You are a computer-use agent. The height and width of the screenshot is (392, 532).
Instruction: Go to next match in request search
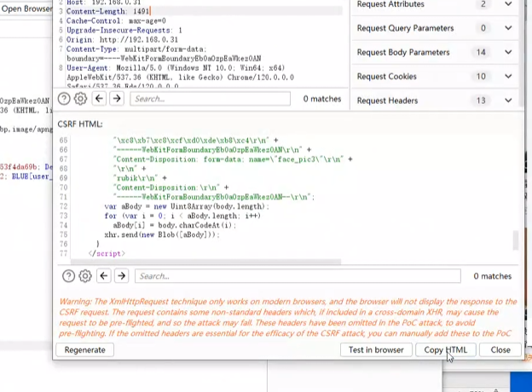point(116,99)
